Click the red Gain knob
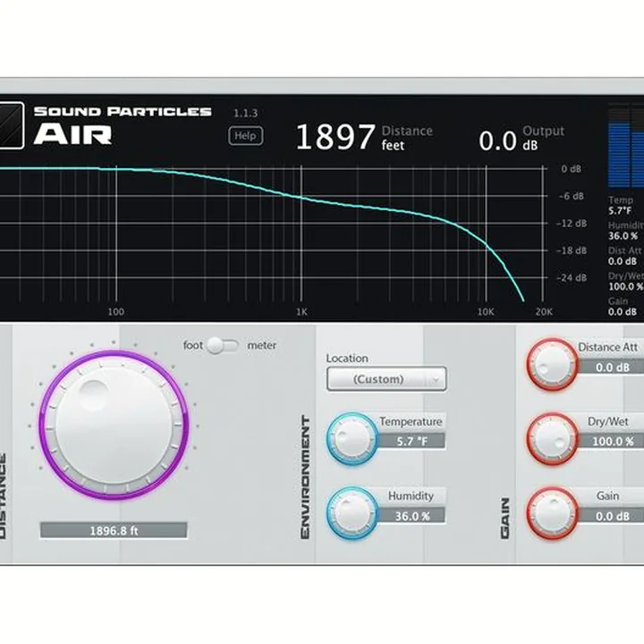The image size is (644, 644). click(553, 513)
